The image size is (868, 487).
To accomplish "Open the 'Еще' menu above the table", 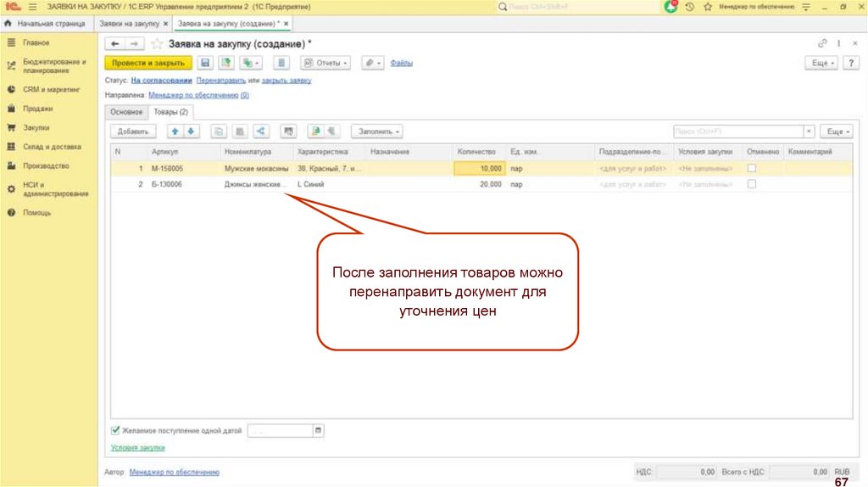I will 836,132.
